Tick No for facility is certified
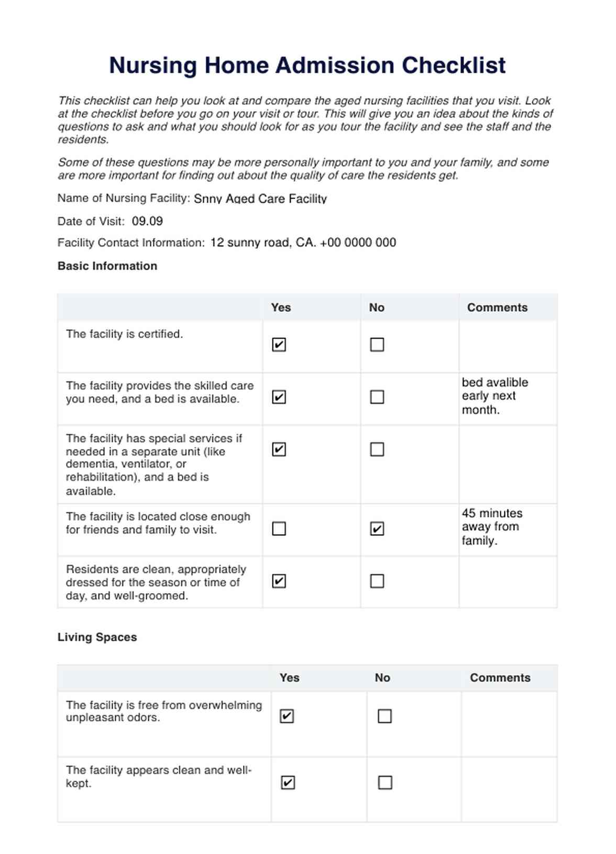Screen dimensions: 616x854 [x=377, y=345]
